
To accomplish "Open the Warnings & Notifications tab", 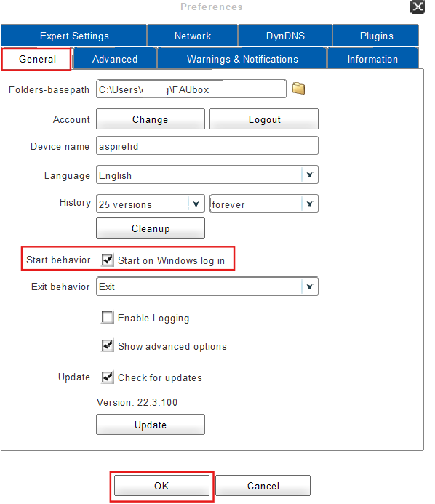I will tap(242, 59).
